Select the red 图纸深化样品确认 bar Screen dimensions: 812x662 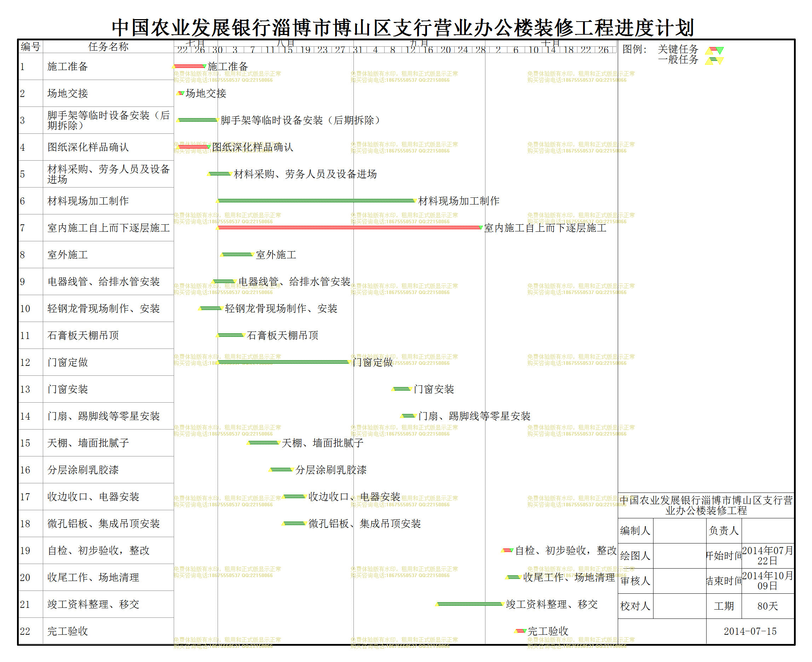194,147
